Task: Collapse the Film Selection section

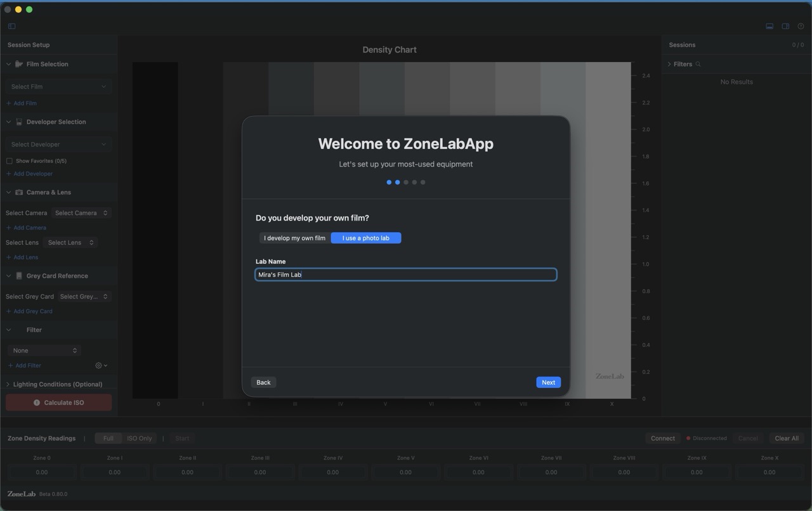Action: pyautogui.click(x=9, y=64)
